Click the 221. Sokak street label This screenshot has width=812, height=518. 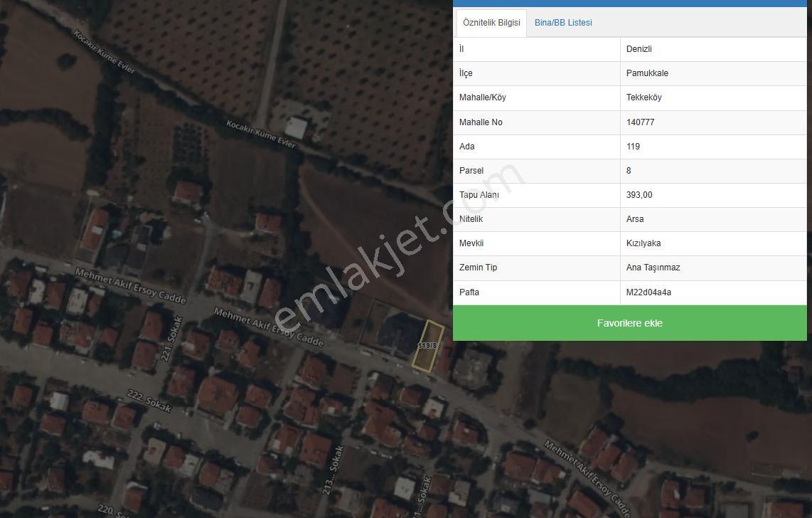pyautogui.click(x=171, y=338)
